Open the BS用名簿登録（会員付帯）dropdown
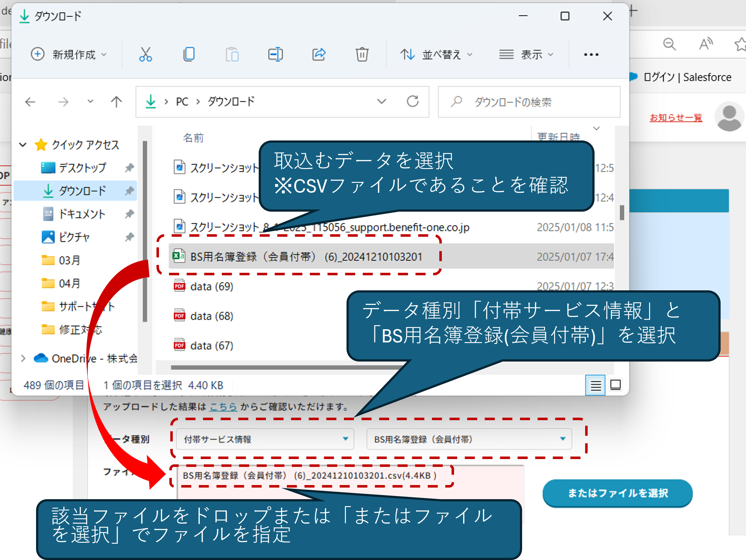 469,439
